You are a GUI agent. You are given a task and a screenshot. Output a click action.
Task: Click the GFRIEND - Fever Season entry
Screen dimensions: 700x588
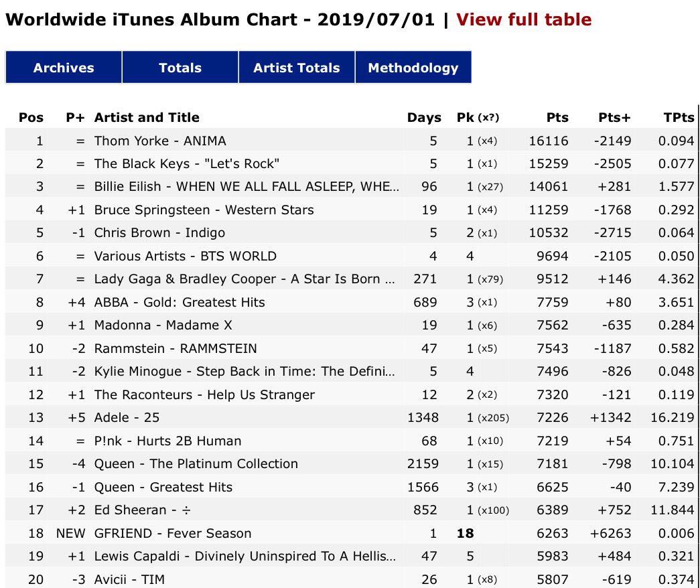173,533
